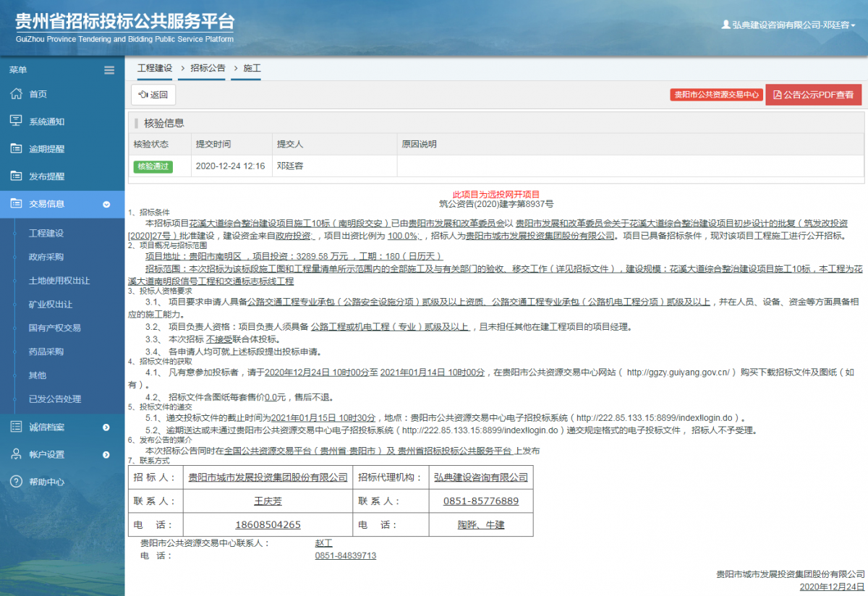The width and height of the screenshot is (868, 596).
Task: Open the 弘典建设咨询有限公司-邓廷容 account dropdown
Action: coord(790,24)
